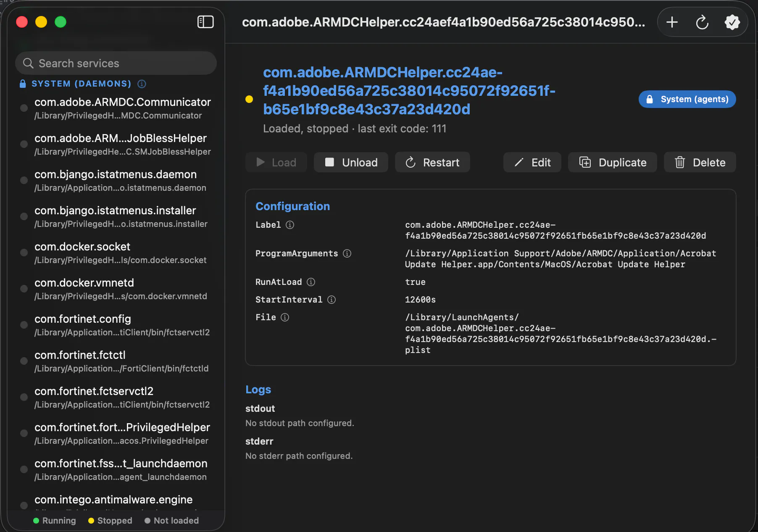The height and width of the screenshot is (532, 758).
Task: Restart the selected service
Action: [x=432, y=162]
